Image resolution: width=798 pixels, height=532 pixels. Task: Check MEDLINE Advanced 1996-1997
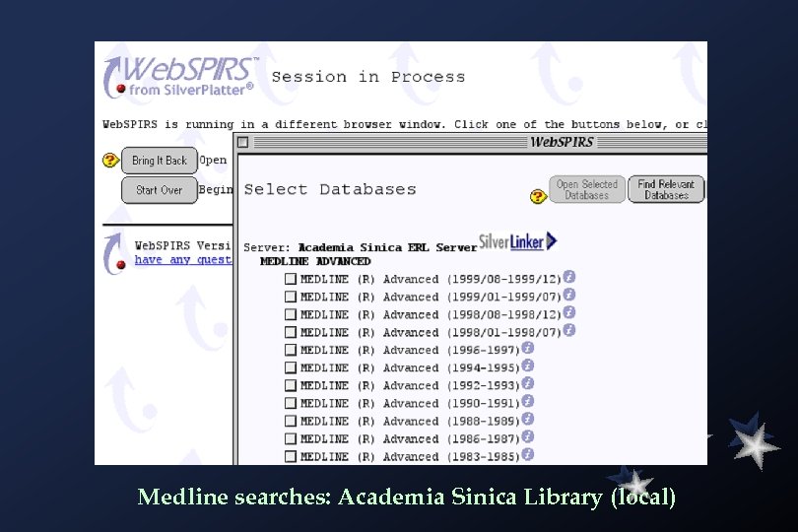pos(290,351)
